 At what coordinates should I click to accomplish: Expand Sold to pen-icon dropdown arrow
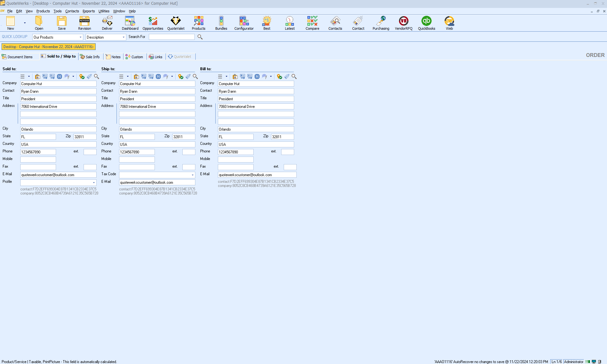[x=73, y=77]
